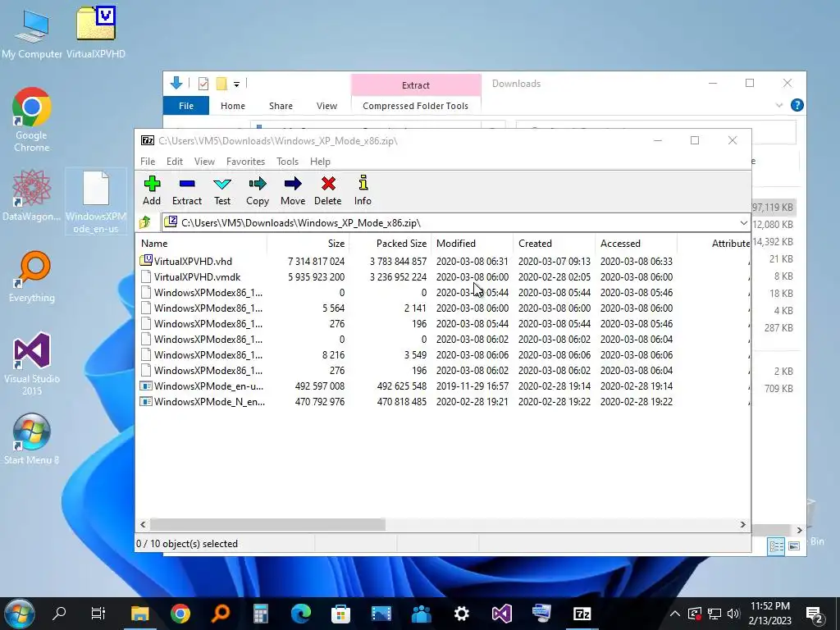Switch to Share tab in Explorer ribbon
This screenshot has width=840, height=630.
click(281, 106)
